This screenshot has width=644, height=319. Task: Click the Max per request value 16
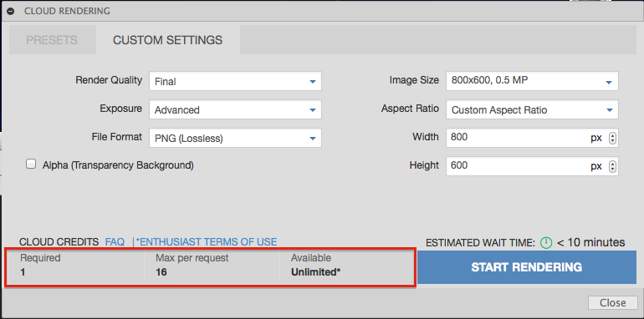pos(161,272)
